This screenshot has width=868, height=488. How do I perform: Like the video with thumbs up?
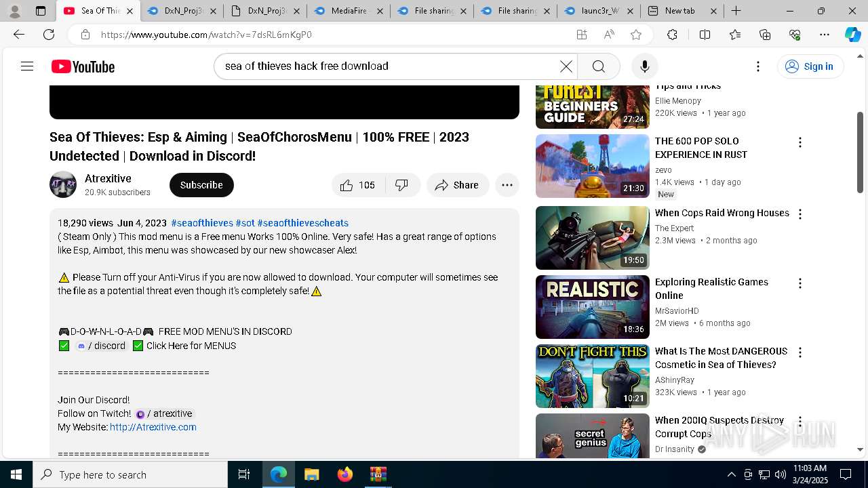(358, 185)
